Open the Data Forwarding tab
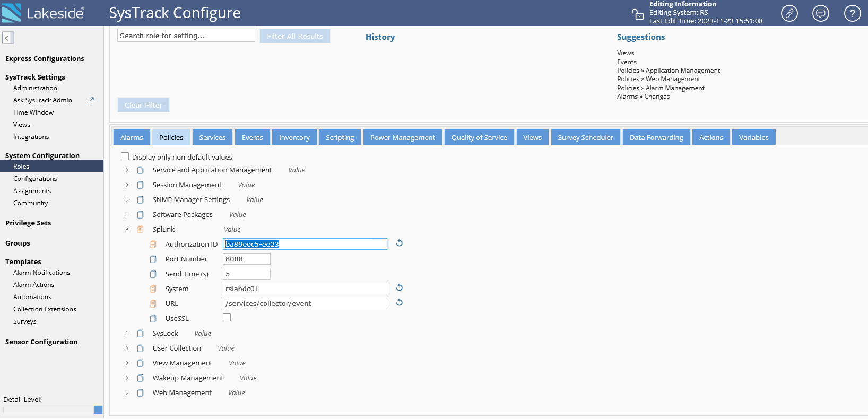The image size is (868, 419). pos(656,137)
